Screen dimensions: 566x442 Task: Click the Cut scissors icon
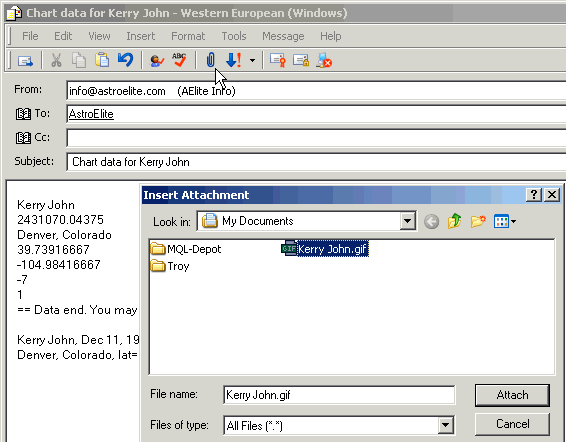pos(56,60)
